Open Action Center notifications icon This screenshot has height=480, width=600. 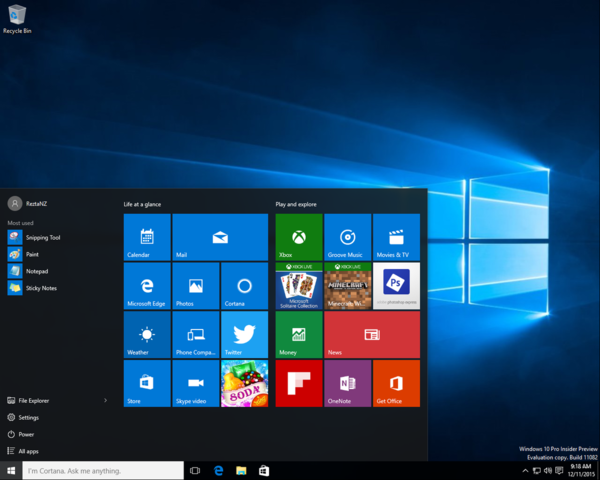559,470
